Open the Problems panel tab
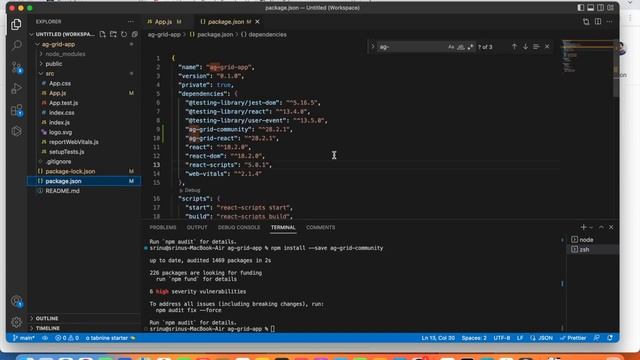The width and height of the screenshot is (640, 360). click(x=163, y=227)
